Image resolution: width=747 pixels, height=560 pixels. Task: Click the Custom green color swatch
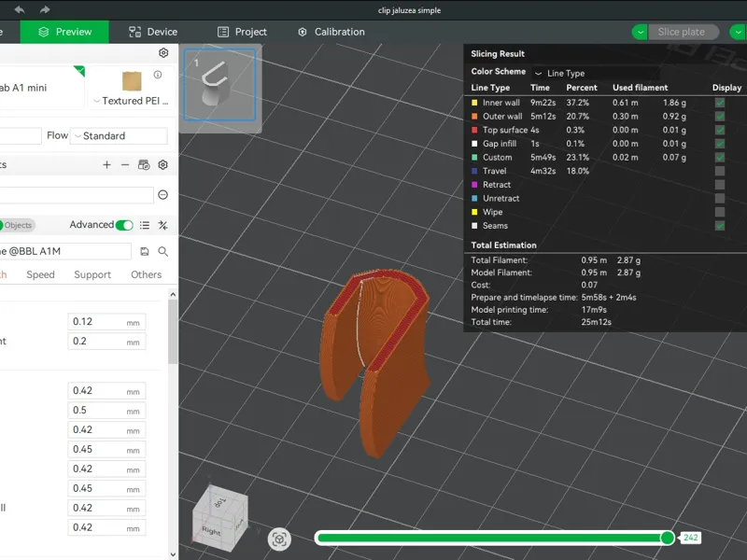[x=474, y=157]
